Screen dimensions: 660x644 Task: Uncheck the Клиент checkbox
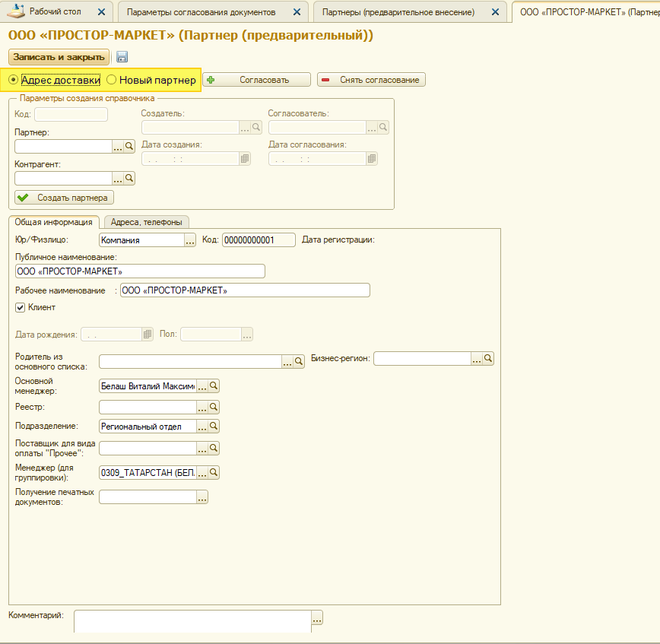click(21, 308)
